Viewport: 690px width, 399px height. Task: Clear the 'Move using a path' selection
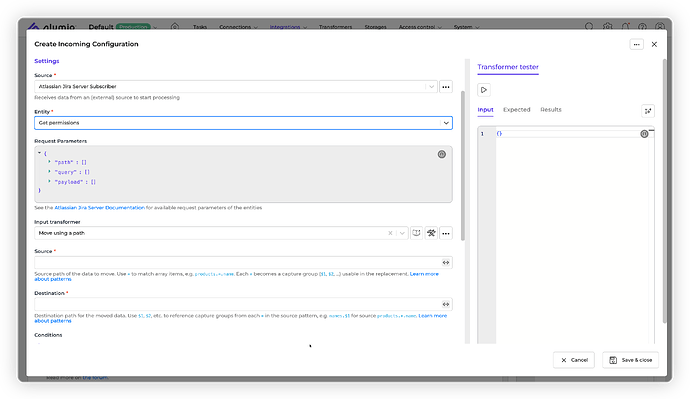point(390,233)
